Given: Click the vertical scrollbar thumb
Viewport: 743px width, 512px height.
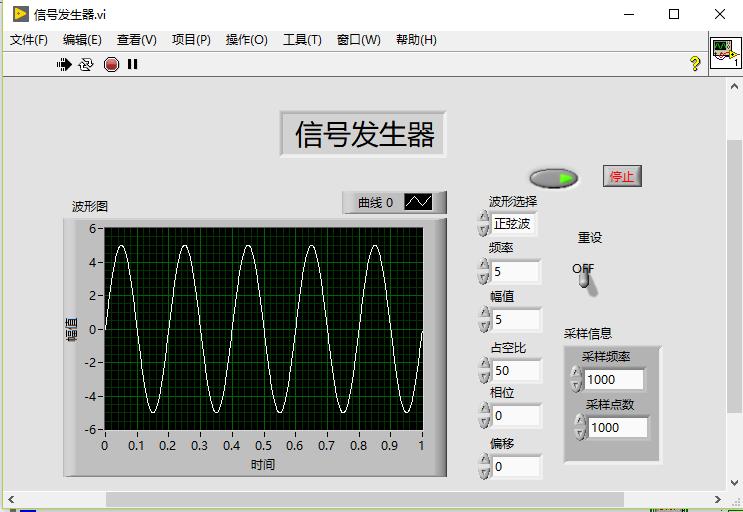Looking at the screenshot, I should click(734, 278).
